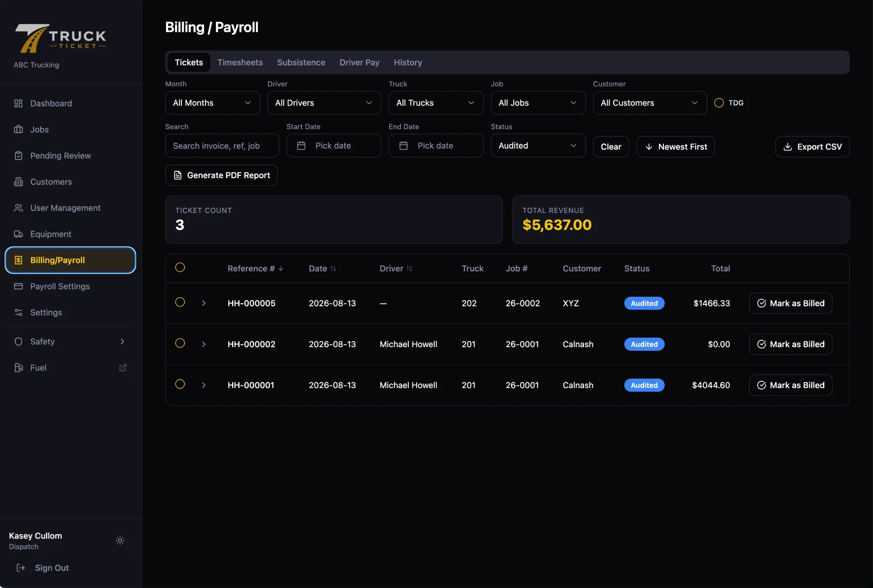Click the Sign Out arrow icon

20,568
